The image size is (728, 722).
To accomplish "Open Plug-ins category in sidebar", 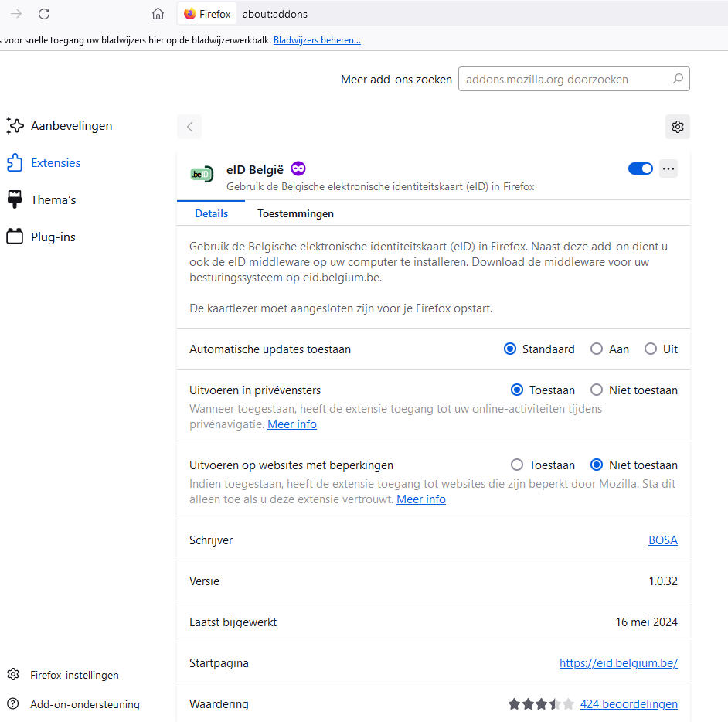I will (53, 237).
